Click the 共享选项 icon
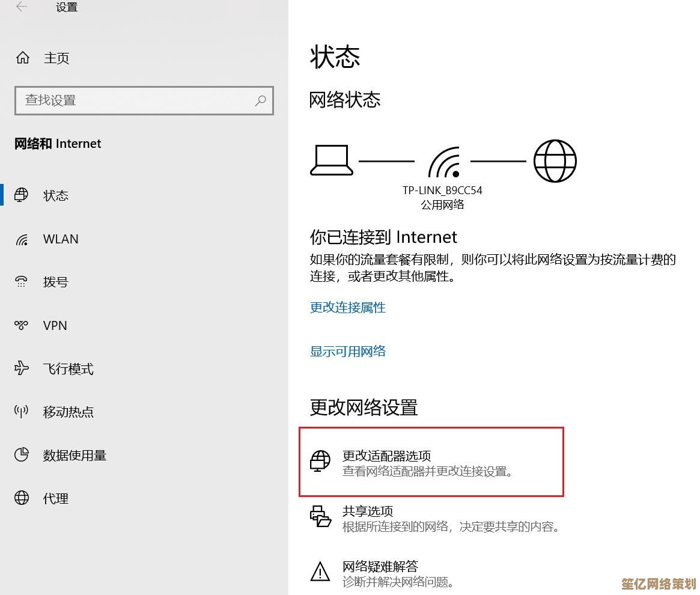 [320, 517]
